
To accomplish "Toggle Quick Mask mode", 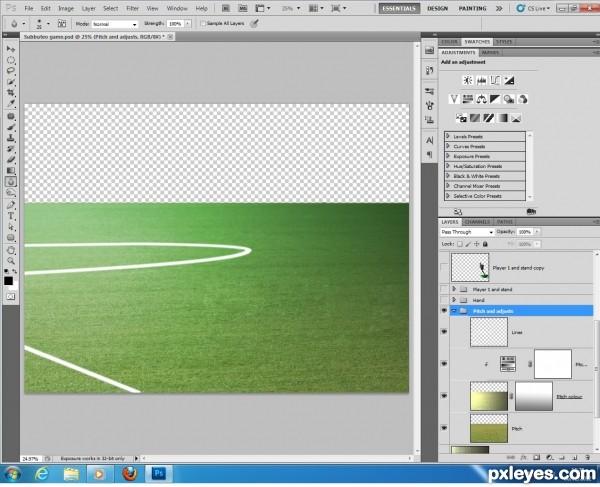I will pyautogui.click(x=11, y=297).
